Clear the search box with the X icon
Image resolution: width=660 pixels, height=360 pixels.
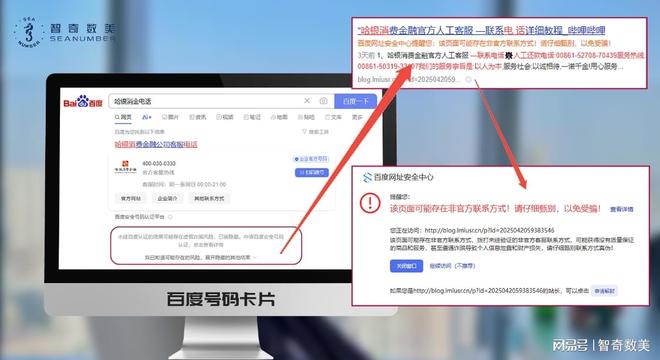click(x=307, y=101)
